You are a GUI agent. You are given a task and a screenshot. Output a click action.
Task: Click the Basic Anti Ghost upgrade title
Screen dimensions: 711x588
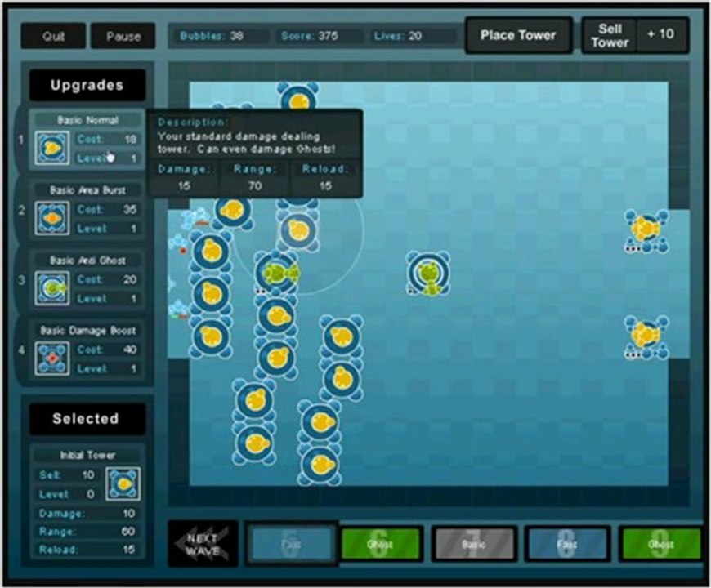(88, 261)
